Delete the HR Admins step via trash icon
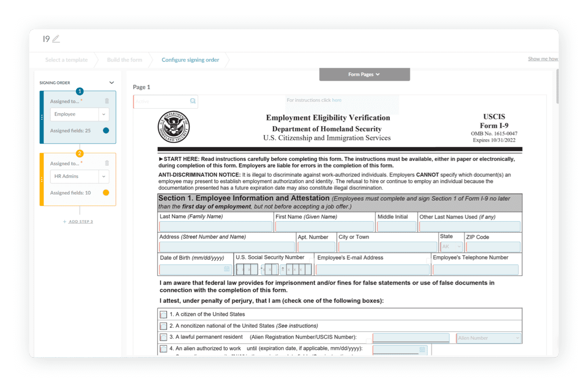The height and width of the screenshot is (387, 588). click(x=107, y=163)
